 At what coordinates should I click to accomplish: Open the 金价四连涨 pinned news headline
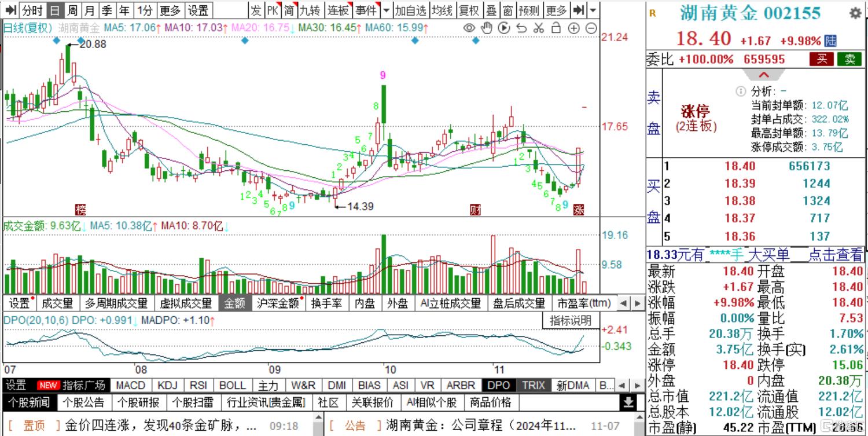tap(161, 426)
